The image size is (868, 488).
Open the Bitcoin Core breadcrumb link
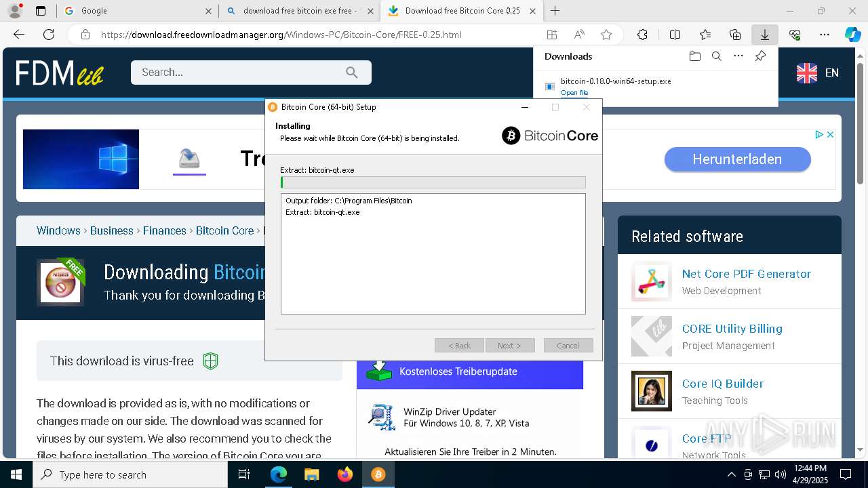coord(224,230)
